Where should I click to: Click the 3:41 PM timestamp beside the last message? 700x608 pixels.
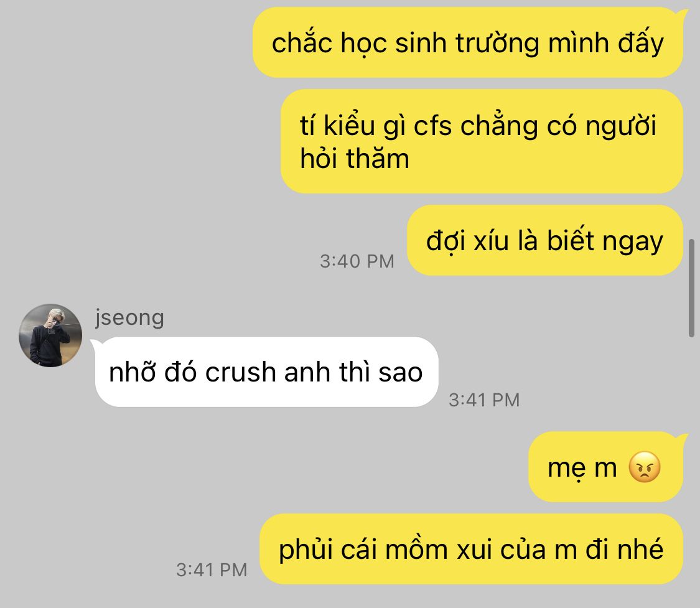[212, 570]
